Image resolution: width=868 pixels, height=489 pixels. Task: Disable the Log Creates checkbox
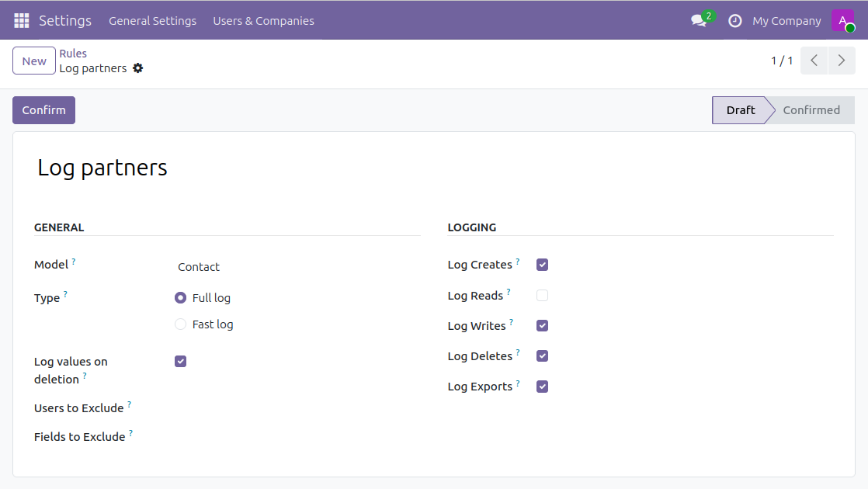pyautogui.click(x=543, y=265)
